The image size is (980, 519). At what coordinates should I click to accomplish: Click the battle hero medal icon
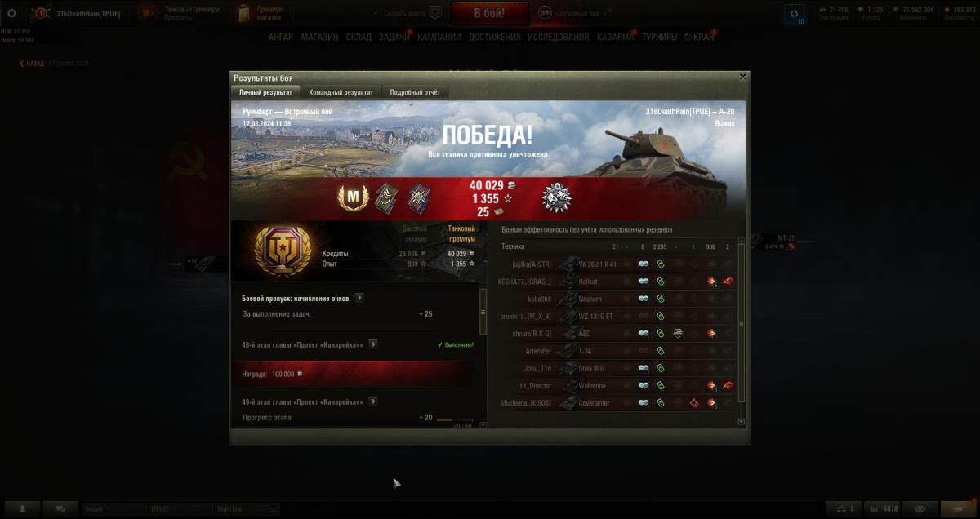557,197
